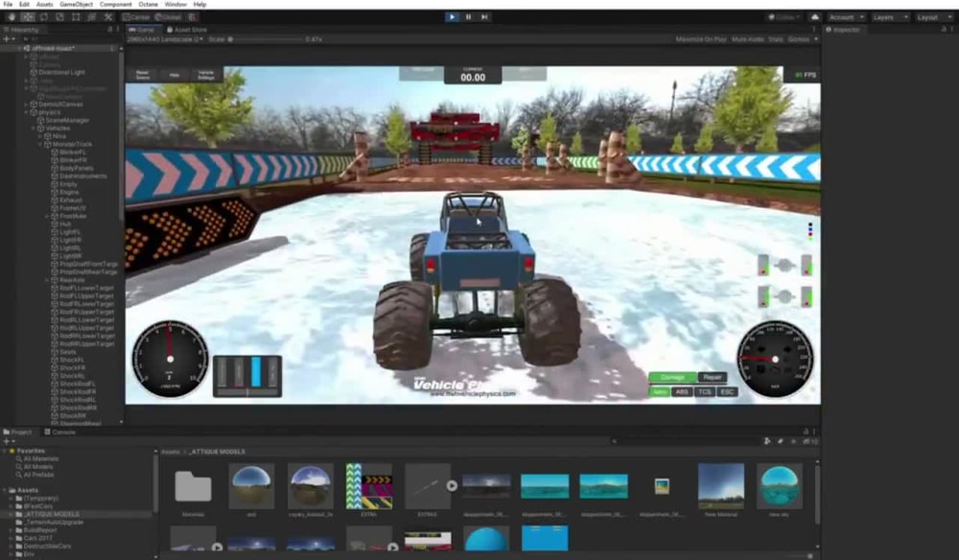
Task: Toggle Global handle rotation mode
Action: click(168, 17)
